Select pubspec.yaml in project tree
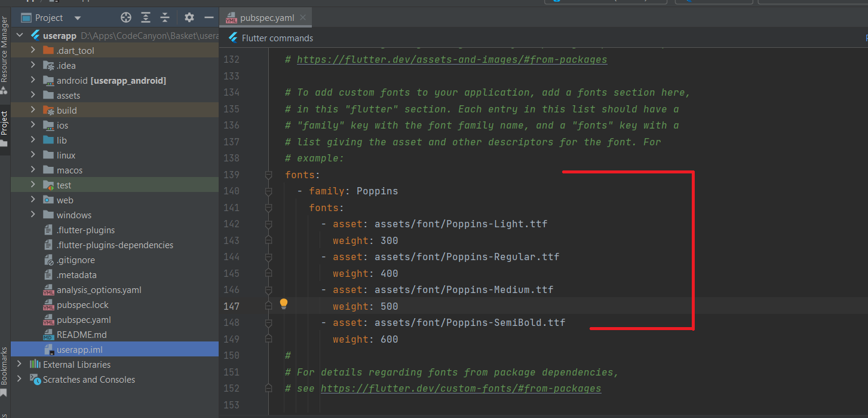The image size is (868, 418). coord(84,320)
